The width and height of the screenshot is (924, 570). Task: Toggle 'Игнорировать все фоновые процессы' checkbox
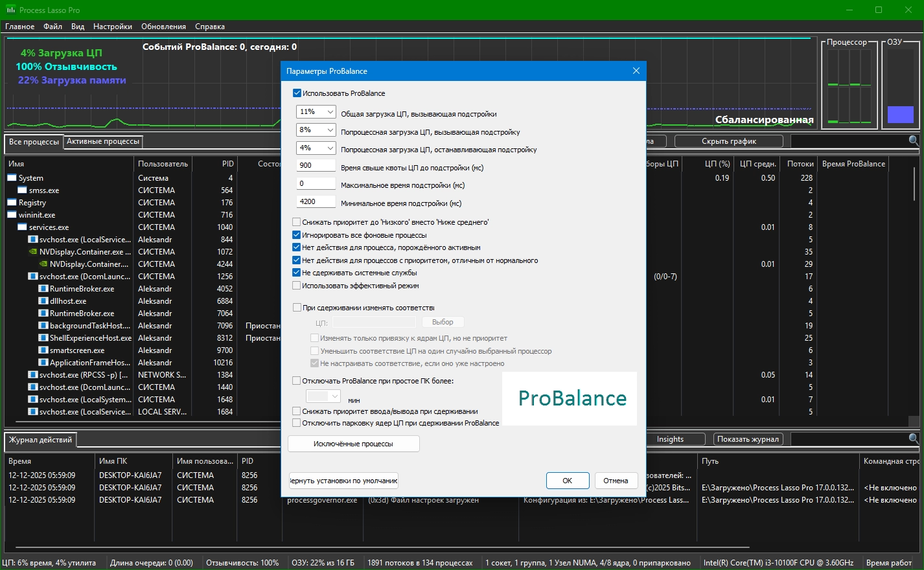click(x=297, y=235)
